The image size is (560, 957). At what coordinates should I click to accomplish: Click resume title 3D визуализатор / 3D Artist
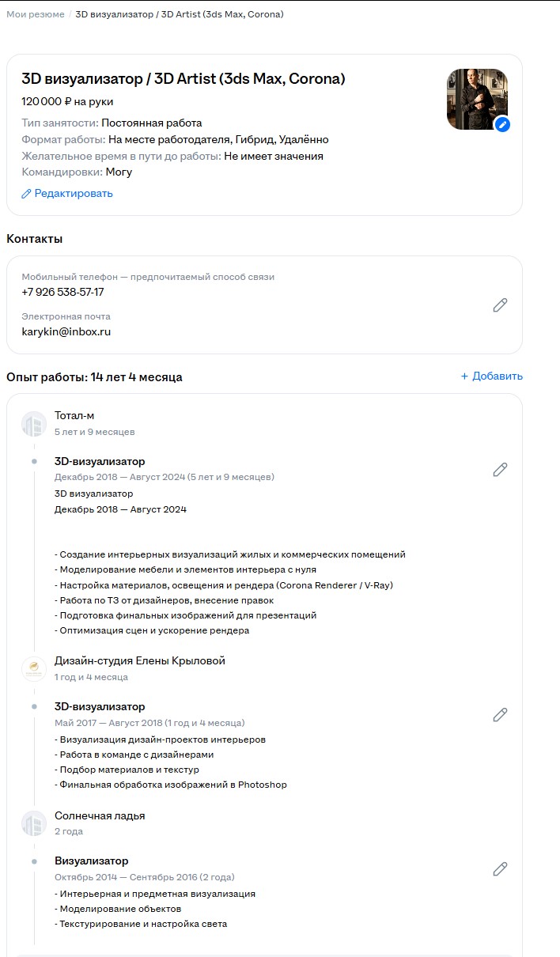(x=183, y=79)
